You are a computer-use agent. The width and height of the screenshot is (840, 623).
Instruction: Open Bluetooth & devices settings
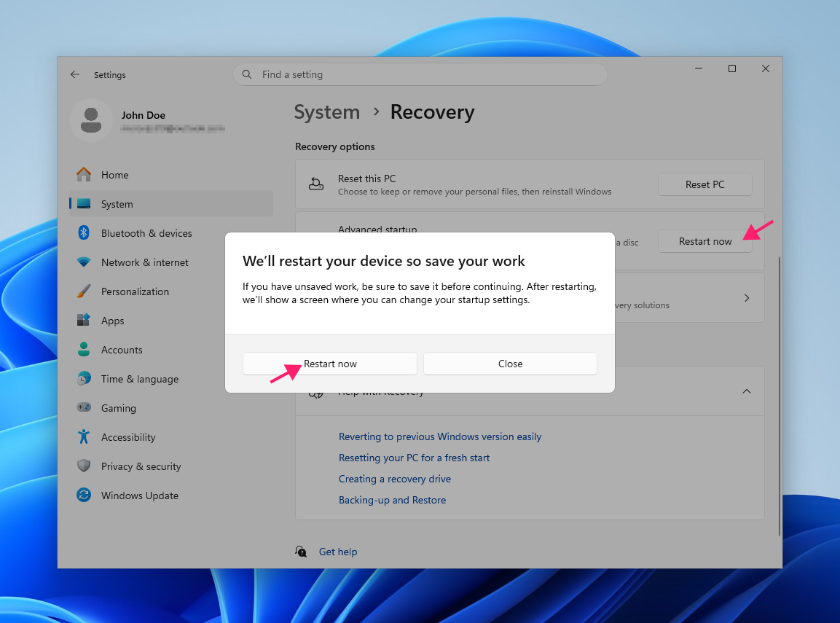point(171,233)
